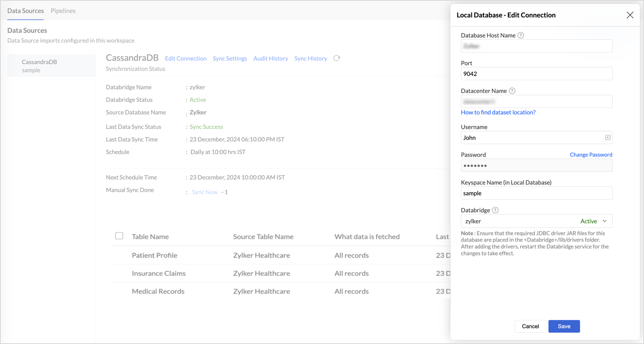Switch to the Pipelines tab
Image resolution: width=644 pixels, height=344 pixels.
click(x=63, y=11)
